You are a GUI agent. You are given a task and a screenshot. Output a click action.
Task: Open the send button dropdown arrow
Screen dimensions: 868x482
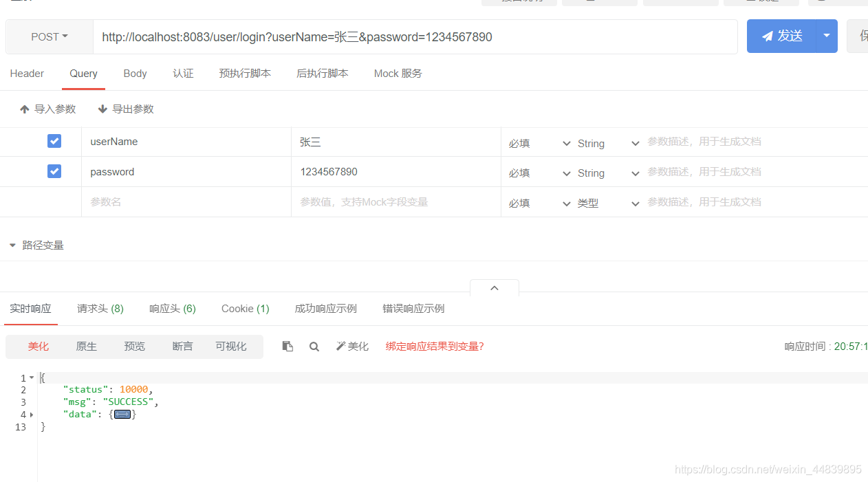(x=826, y=36)
